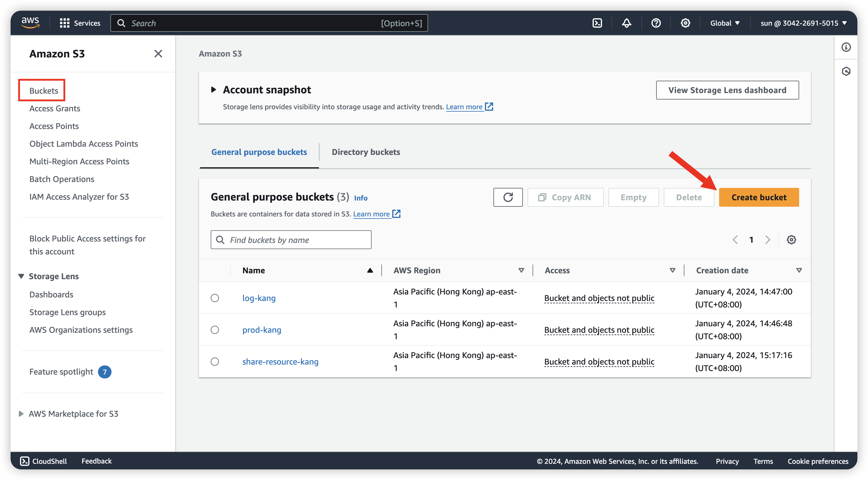Click search magnifier in Find buckets field
This screenshot has height=480, width=868.
click(x=220, y=239)
